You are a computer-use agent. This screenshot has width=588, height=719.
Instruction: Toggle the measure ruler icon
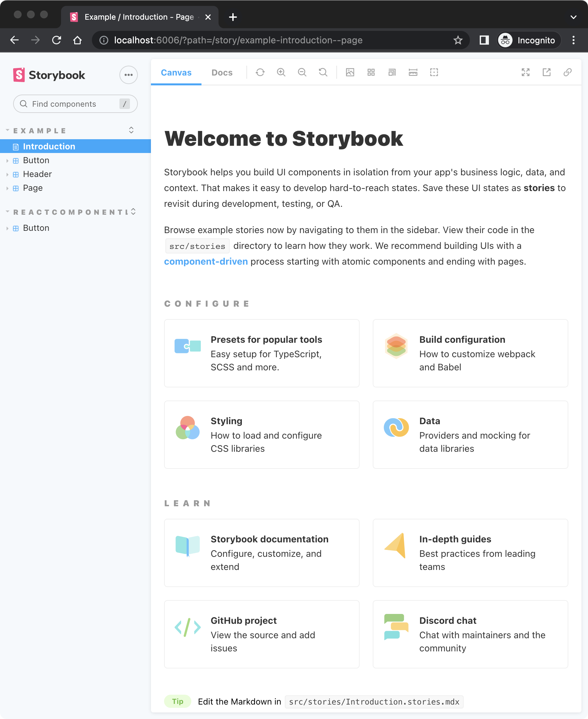point(413,72)
